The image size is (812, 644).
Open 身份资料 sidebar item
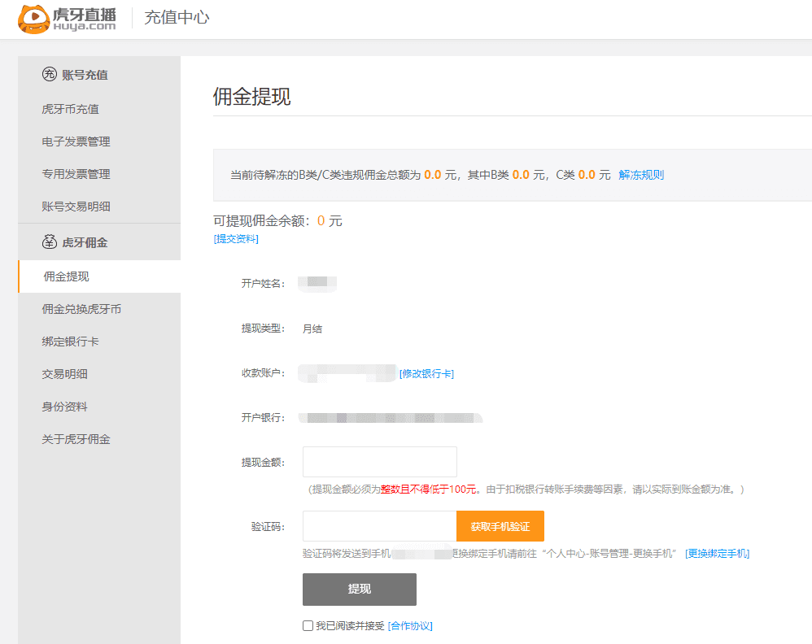[64, 407]
